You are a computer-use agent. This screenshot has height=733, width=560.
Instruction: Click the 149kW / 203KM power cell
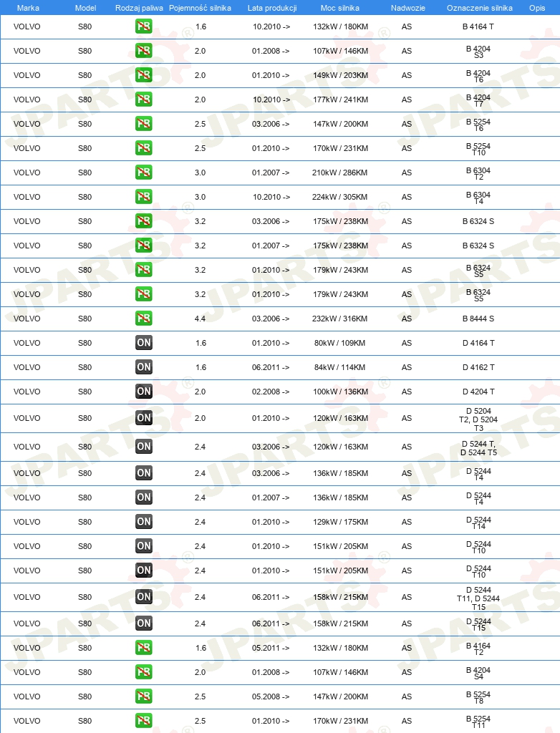point(341,75)
